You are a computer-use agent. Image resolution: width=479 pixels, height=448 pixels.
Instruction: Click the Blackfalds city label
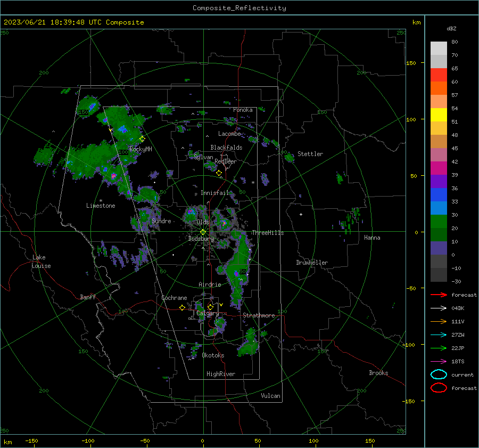click(226, 148)
